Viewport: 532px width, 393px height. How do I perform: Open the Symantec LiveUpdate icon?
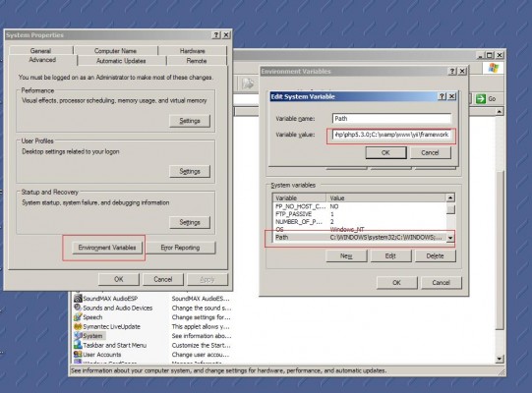[x=78, y=326]
